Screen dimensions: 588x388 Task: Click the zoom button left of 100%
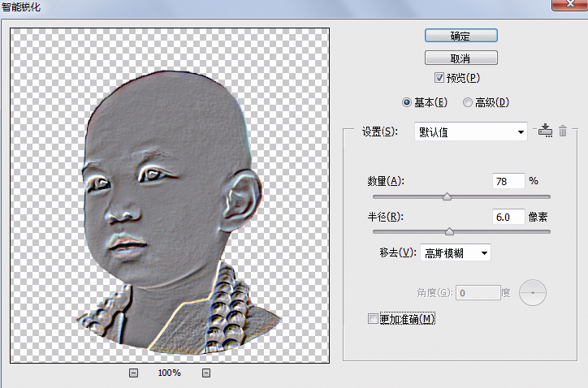[x=133, y=373]
